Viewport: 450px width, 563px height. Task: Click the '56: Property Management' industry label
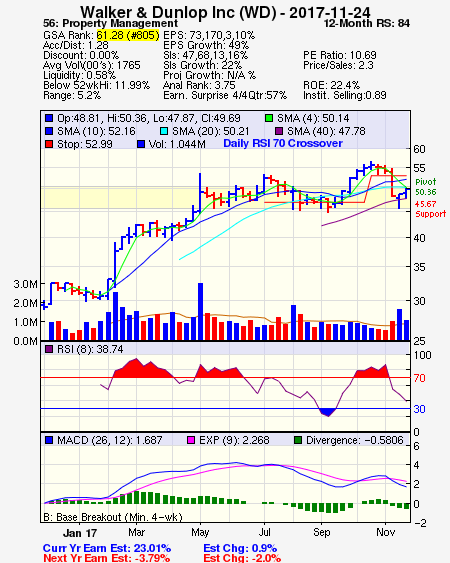(x=111, y=23)
